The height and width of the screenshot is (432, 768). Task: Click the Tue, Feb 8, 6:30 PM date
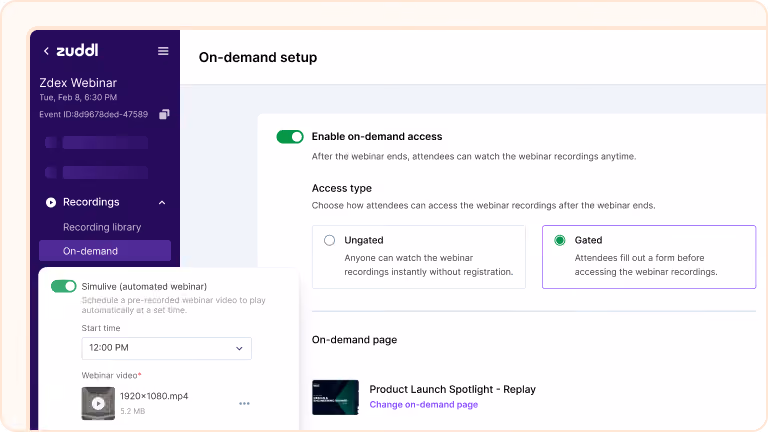pyautogui.click(x=78, y=97)
